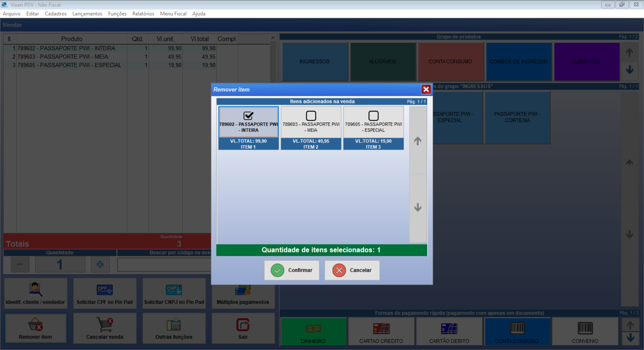
Task: Click the Cancelar venda cart icon
Action: pyautogui.click(x=105, y=324)
